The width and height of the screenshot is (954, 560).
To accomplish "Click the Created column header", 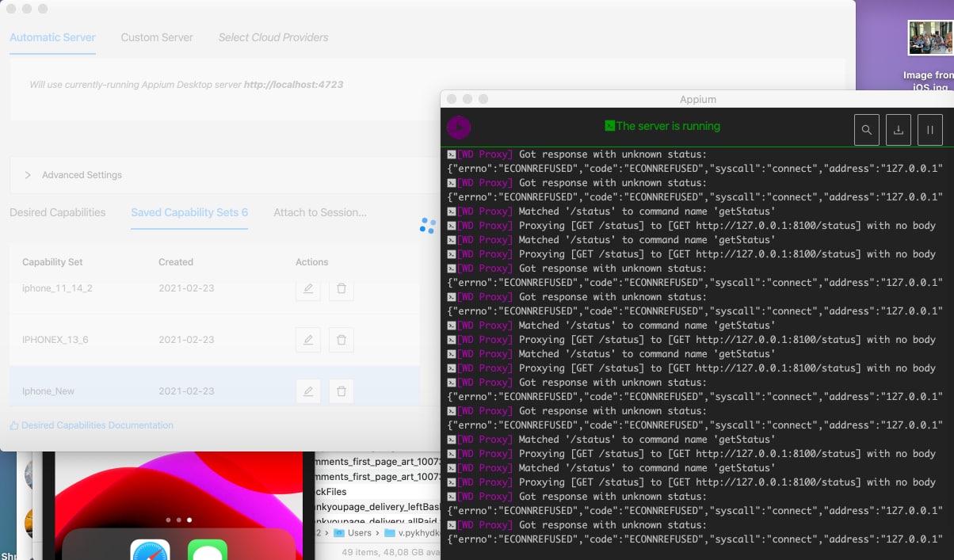I will [x=176, y=262].
